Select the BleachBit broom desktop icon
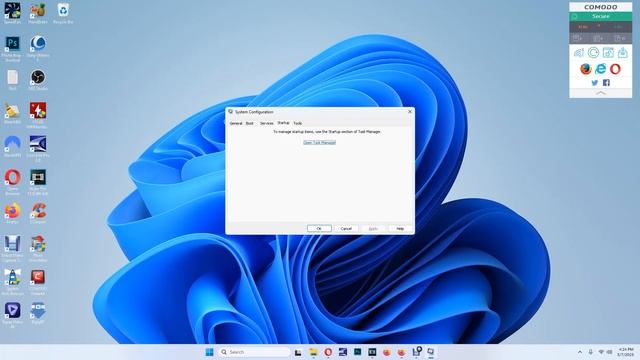Viewport: 640px width, 360px height. click(12, 113)
